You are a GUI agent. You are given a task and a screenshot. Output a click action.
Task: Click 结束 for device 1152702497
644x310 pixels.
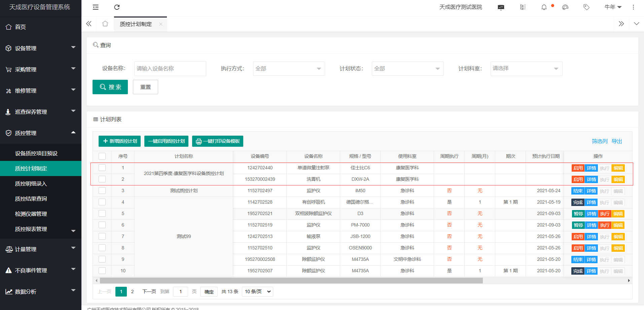[578, 191]
